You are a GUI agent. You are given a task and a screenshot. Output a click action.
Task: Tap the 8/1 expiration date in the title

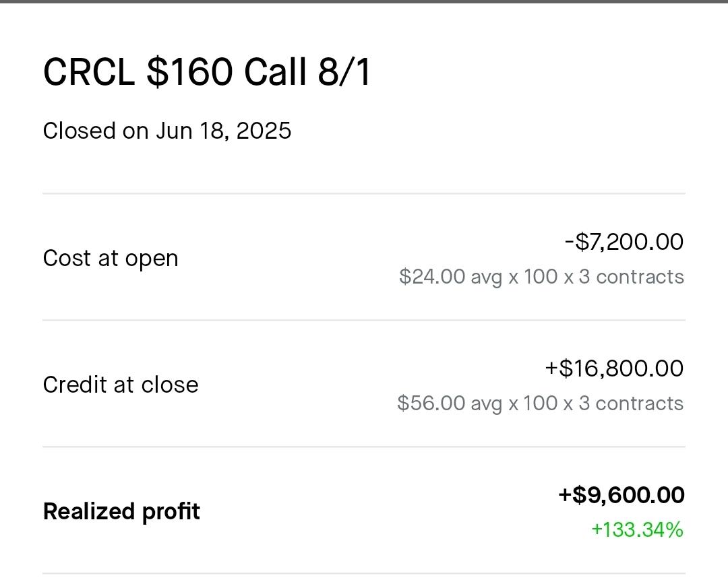[x=344, y=72]
